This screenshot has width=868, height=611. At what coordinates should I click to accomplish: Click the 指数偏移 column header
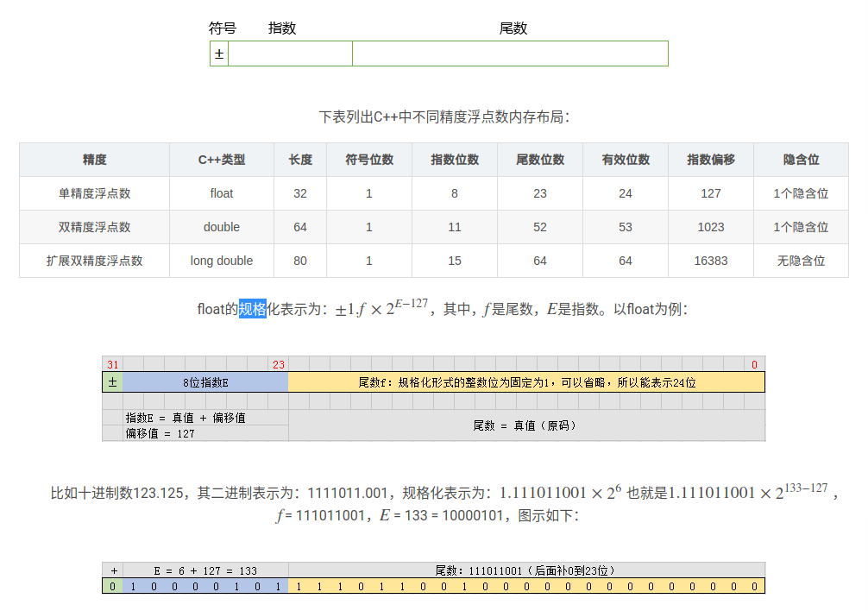(x=711, y=160)
